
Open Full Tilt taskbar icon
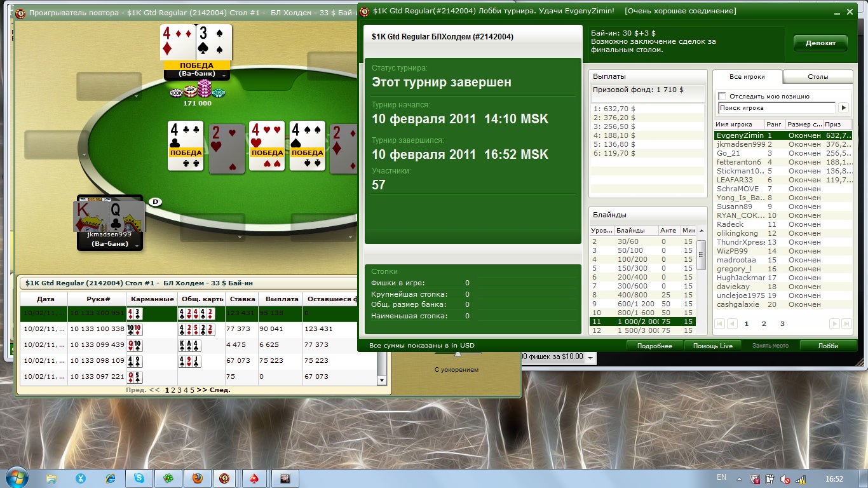coord(285,478)
